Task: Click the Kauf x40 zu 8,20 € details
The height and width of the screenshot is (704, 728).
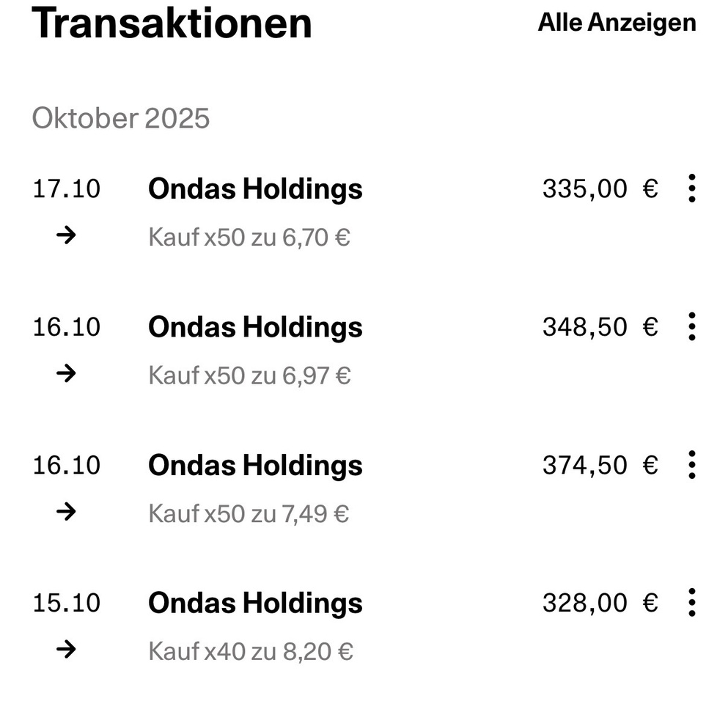Action: pyautogui.click(x=251, y=651)
